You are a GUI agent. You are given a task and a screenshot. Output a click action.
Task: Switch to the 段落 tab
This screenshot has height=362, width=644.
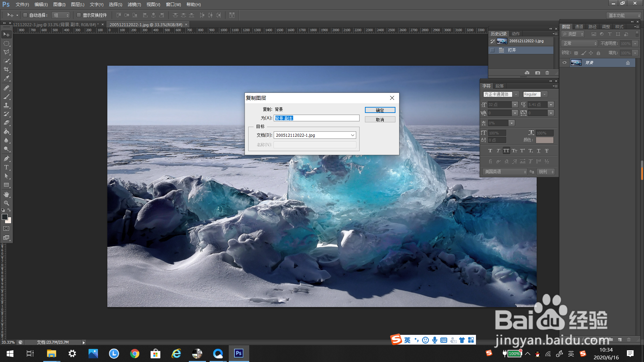[x=499, y=86]
